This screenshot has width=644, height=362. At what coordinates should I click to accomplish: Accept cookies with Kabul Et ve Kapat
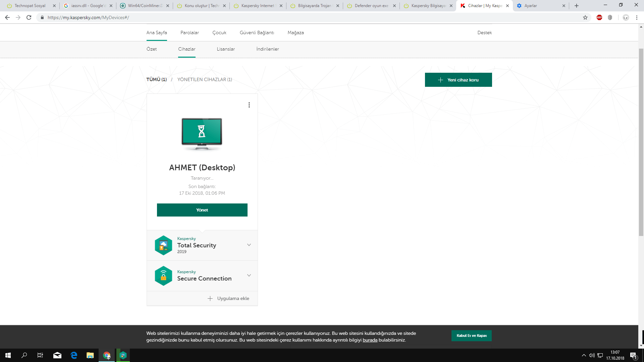tap(471, 336)
